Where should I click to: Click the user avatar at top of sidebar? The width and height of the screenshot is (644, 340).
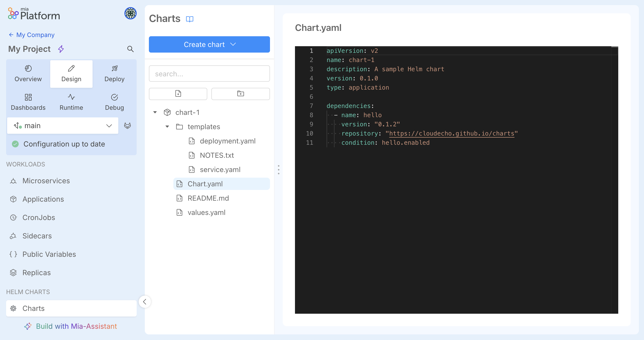pos(130,13)
